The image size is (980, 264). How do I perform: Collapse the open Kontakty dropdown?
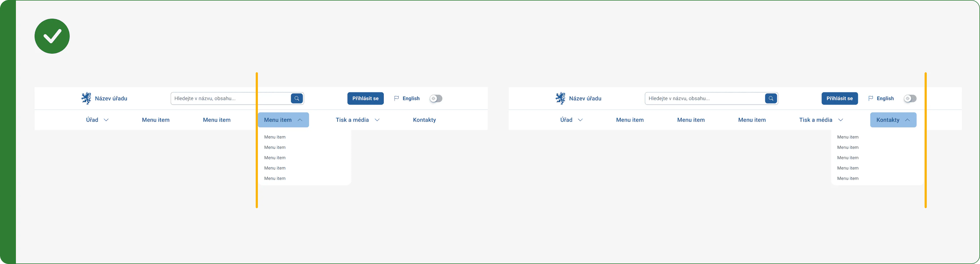click(x=893, y=120)
